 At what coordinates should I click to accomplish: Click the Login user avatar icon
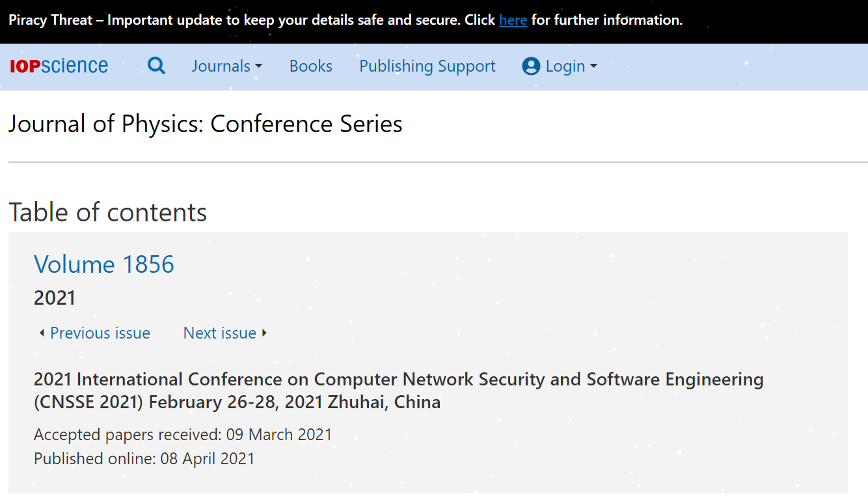(531, 66)
